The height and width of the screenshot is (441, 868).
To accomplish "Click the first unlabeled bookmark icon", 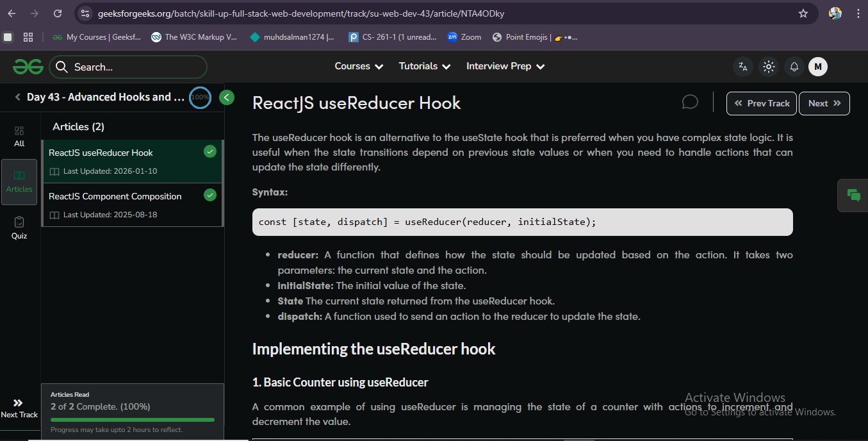I will 8,37.
